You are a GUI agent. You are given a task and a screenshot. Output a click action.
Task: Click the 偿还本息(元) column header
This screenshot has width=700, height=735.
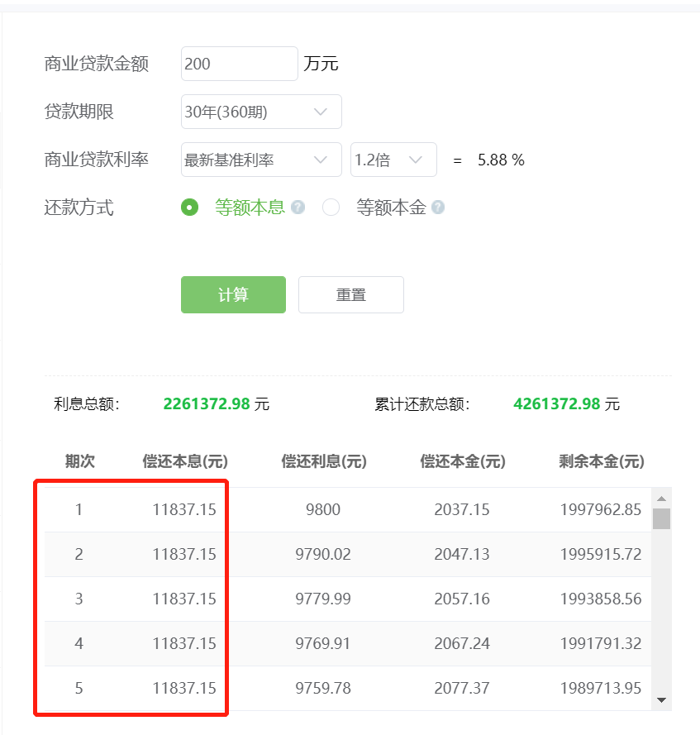click(x=185, y=461)
